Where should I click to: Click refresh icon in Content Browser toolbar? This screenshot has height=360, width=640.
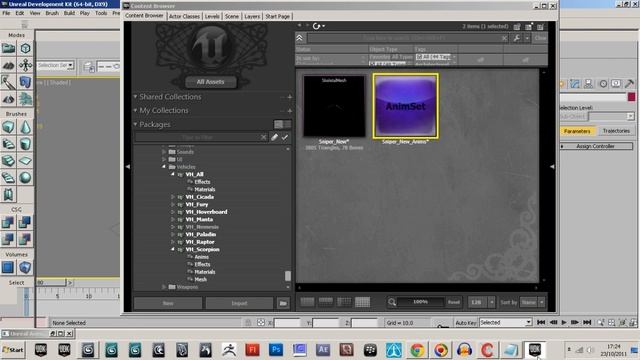[316, 26]
